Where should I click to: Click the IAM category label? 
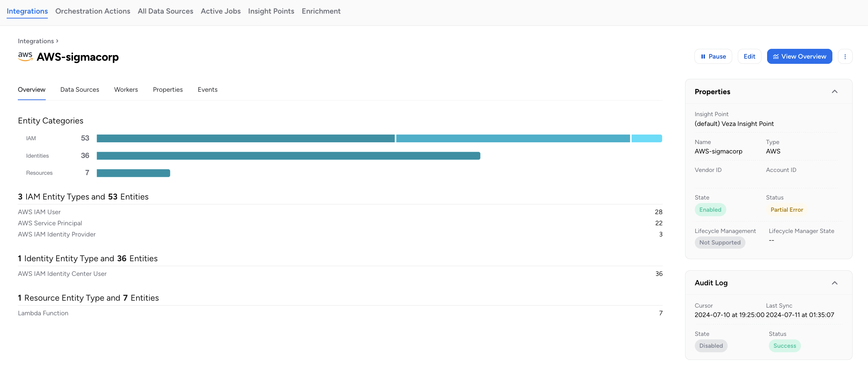click(31, 138)
